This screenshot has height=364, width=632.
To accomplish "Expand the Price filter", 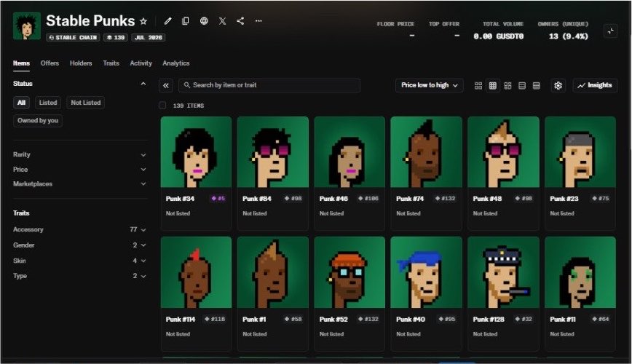I will [x=80, y=170].
